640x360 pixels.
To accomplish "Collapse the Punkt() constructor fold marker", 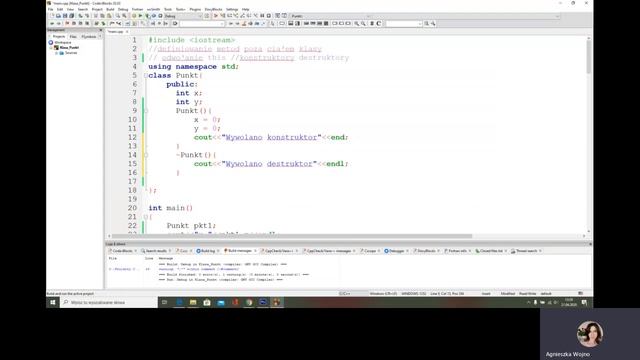I will 146,111.
